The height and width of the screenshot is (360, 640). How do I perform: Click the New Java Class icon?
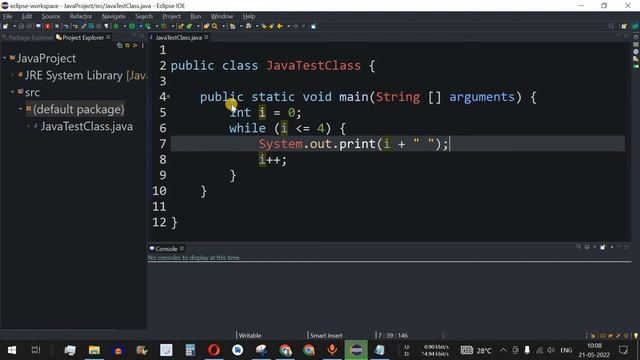189,26
